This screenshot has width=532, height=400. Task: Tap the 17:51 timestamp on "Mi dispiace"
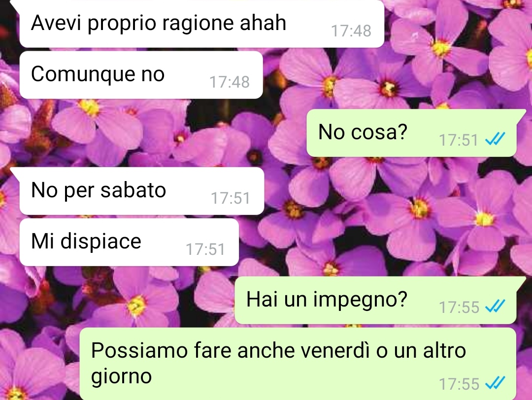tap(205, 249)
